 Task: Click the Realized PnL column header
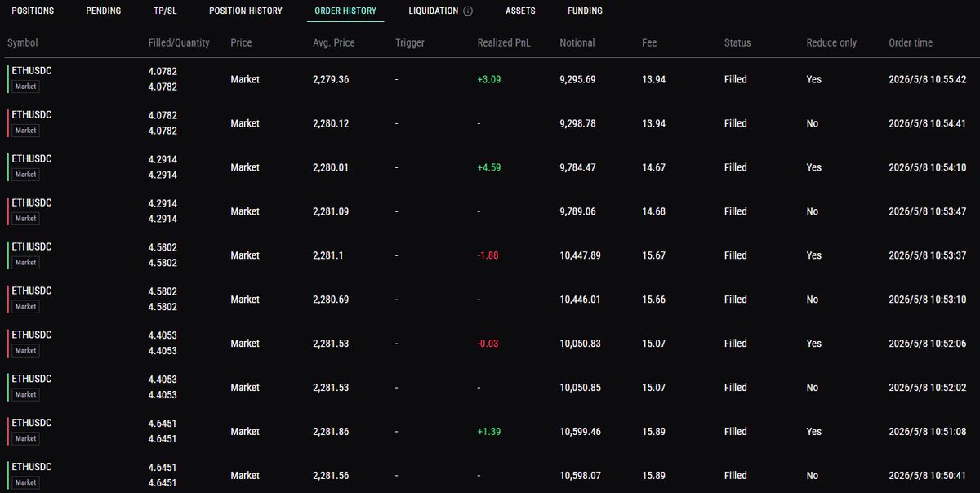pos(504,42)
